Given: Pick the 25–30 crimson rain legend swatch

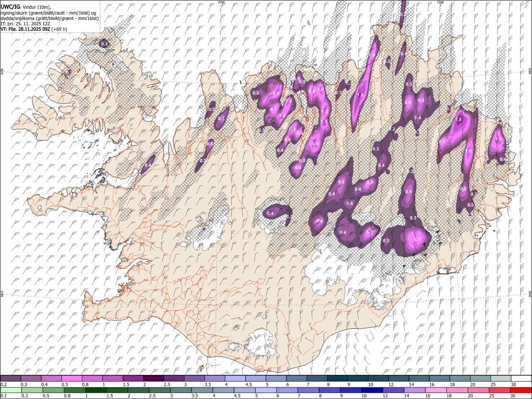Looking at the screenshot, I should pos(499,390).
